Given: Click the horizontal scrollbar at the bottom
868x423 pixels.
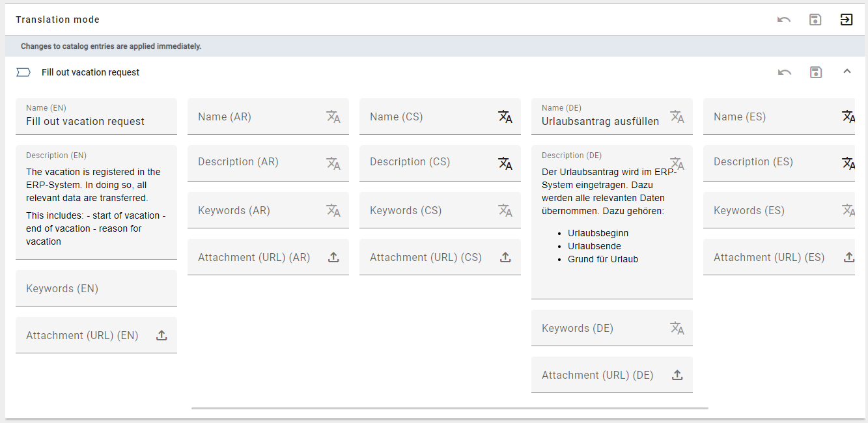Looking at the screenshot, I should point(449,408).
